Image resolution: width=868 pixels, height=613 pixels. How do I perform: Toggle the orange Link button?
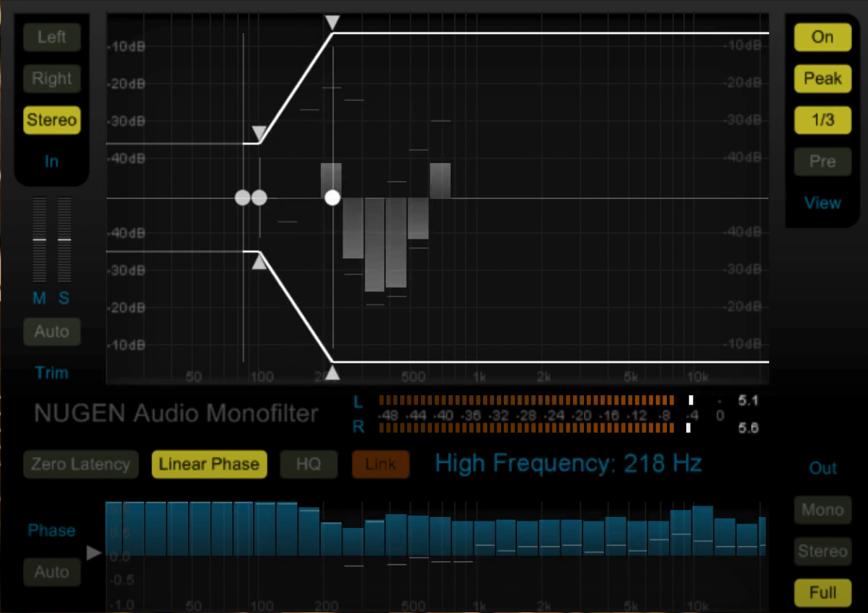coord(381,464)
